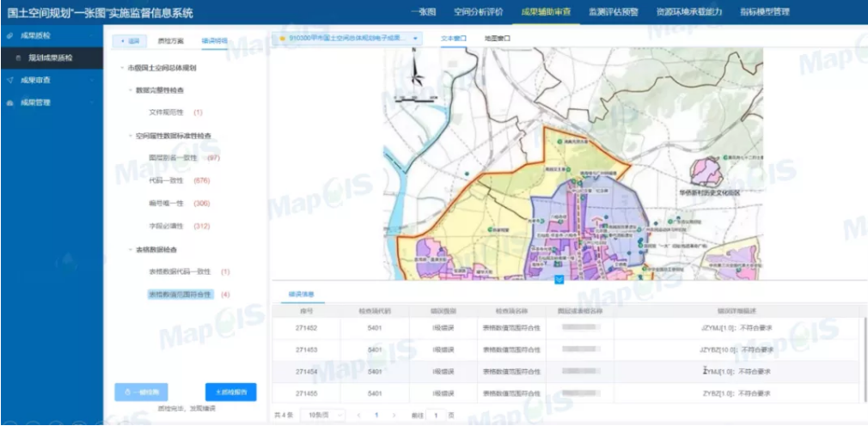Open the 监测评估预警 navigation item

[613, 12]
